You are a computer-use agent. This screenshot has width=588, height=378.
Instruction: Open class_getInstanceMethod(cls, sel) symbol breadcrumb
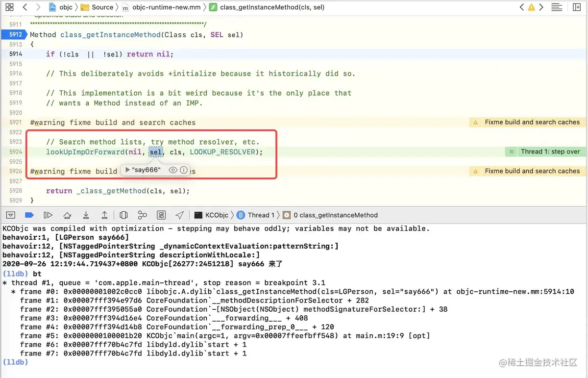click(x=266, y=7)
